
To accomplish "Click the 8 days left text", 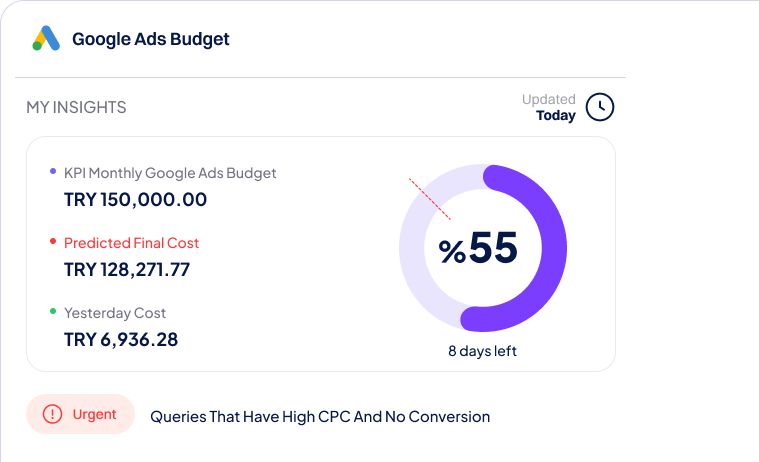I will (x=483, y=351).
